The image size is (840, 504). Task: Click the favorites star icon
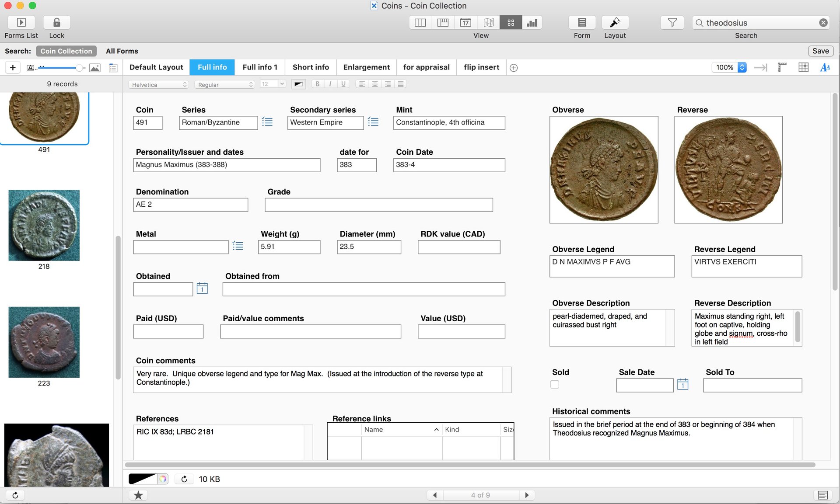[138, 495]
